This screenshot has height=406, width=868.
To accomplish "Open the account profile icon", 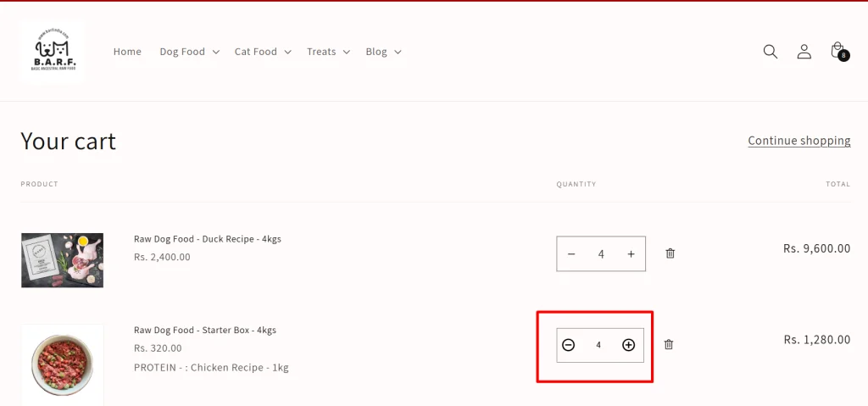I will [x=804, y=52].
